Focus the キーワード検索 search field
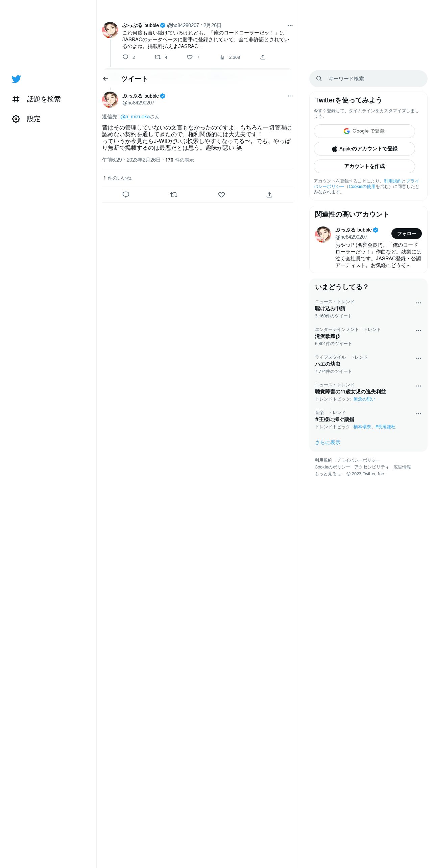The height and width of the screenshot is (868, 434). 368,79
